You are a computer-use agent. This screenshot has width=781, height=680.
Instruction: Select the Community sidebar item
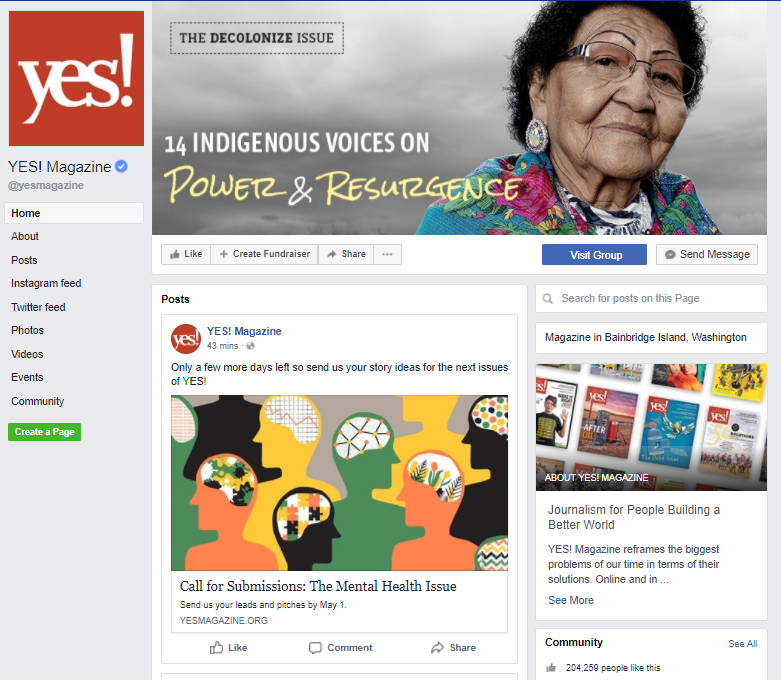(x=37, y=401)
